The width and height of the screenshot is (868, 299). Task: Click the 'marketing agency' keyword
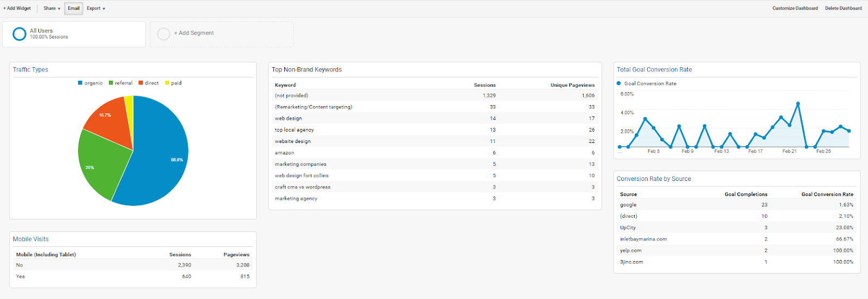[296, 198]
